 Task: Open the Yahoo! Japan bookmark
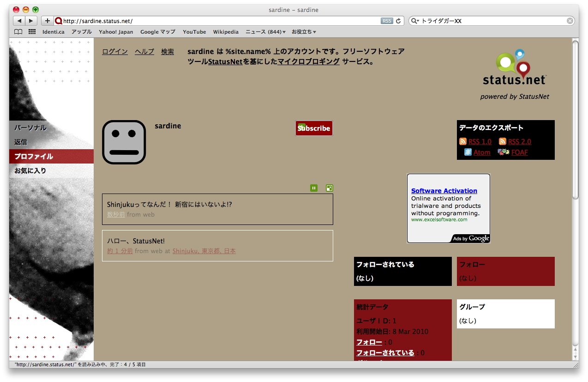tap(116, 32)
